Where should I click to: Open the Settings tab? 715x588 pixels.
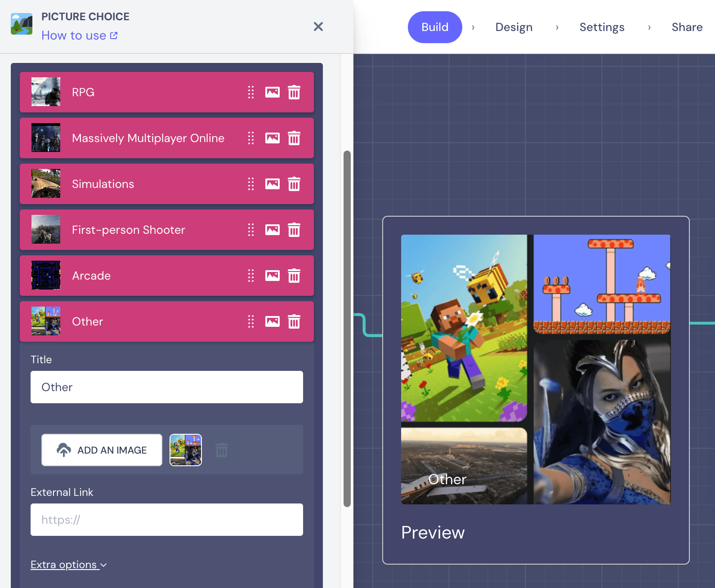pos(602,27)
